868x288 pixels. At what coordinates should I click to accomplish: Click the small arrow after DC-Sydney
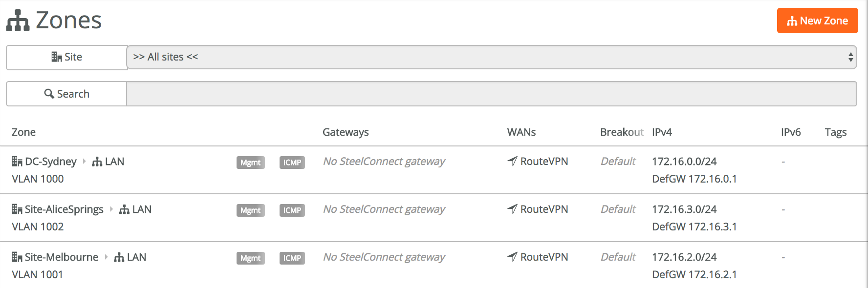(x=84, y=161)
